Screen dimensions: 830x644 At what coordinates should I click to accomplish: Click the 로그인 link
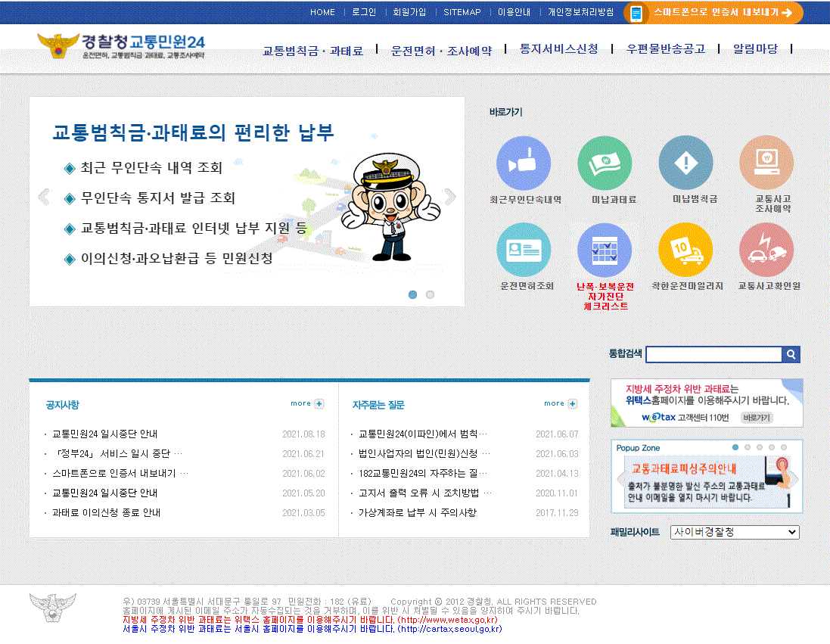pyautogui.click(x=364, y=12)
